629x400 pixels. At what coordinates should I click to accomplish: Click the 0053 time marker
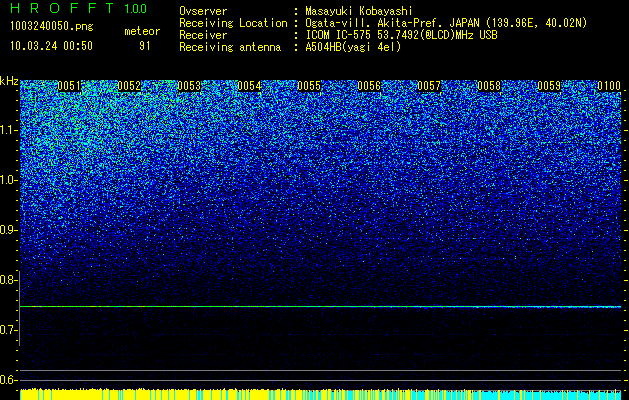point(189,86)
